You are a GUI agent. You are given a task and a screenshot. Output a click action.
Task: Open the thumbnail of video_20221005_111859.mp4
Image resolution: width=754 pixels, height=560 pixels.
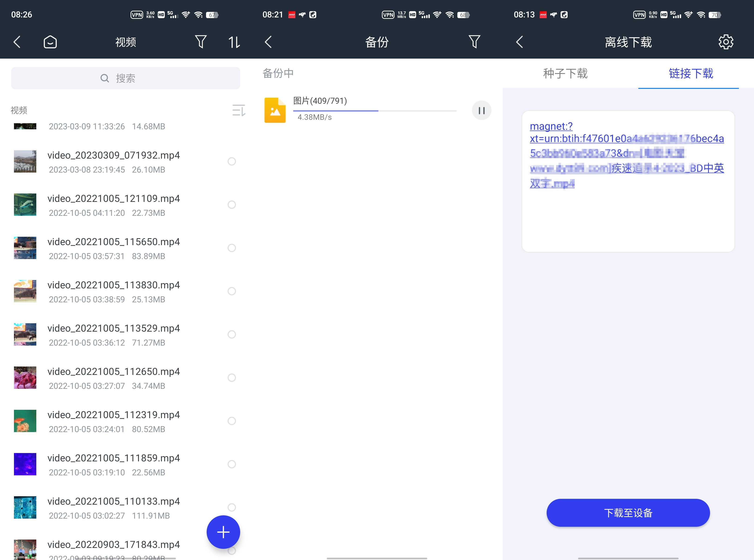[25, 464]
